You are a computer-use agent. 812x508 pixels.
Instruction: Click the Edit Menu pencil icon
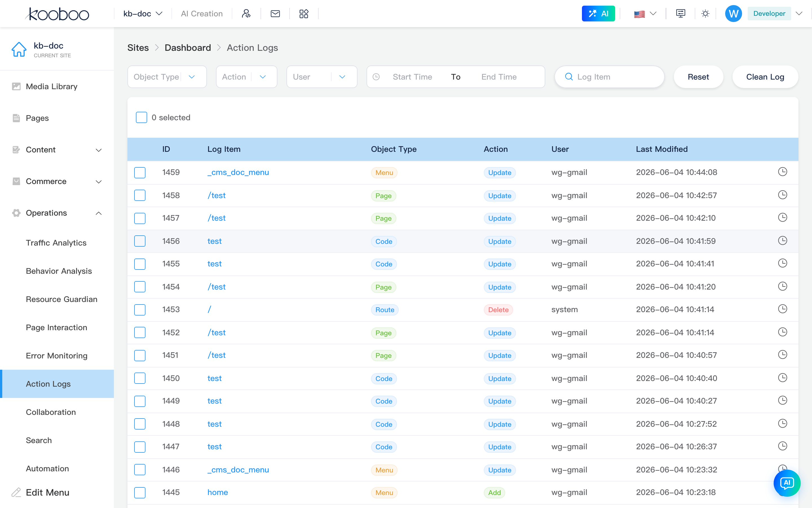pos(16,492)
